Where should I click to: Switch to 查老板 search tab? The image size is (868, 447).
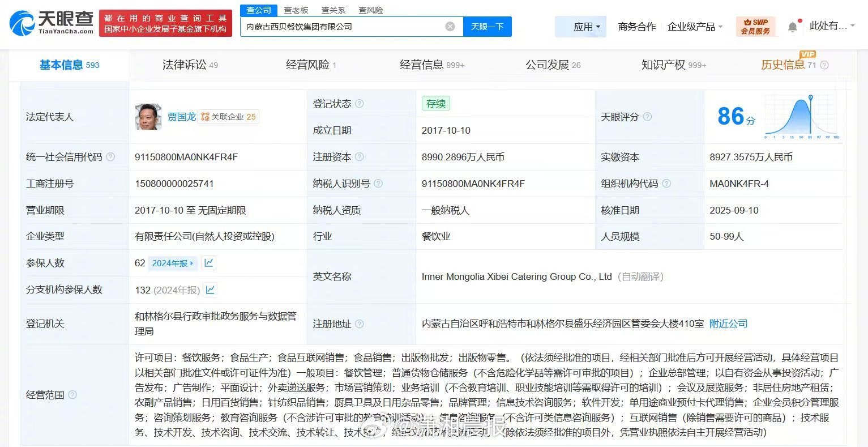pyautogui.click(x=296, y=10)
